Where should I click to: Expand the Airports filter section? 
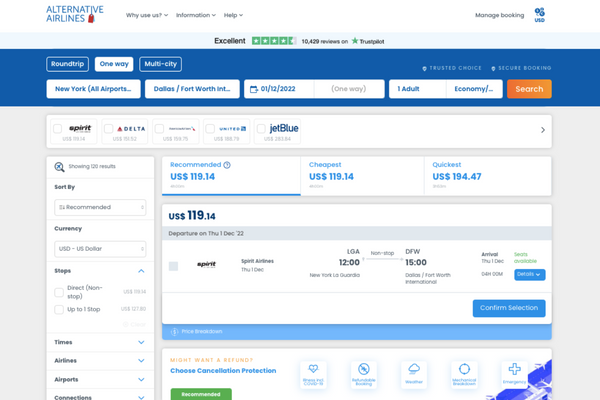click(100, 379)
